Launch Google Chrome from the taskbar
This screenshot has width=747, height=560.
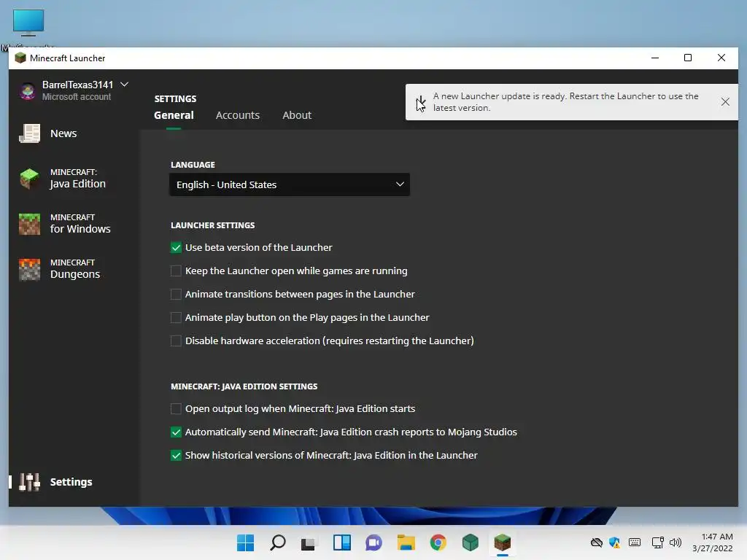click(x=438, y=542)
